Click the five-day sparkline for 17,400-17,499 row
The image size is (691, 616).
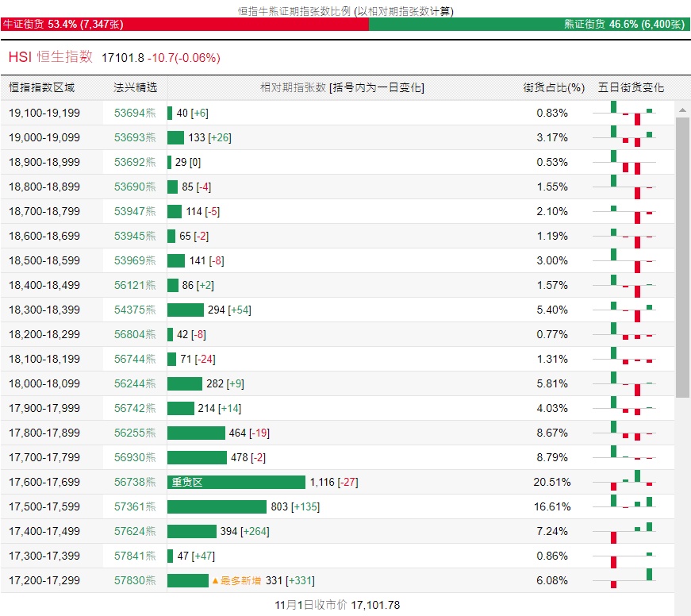[x=624, y=531]
